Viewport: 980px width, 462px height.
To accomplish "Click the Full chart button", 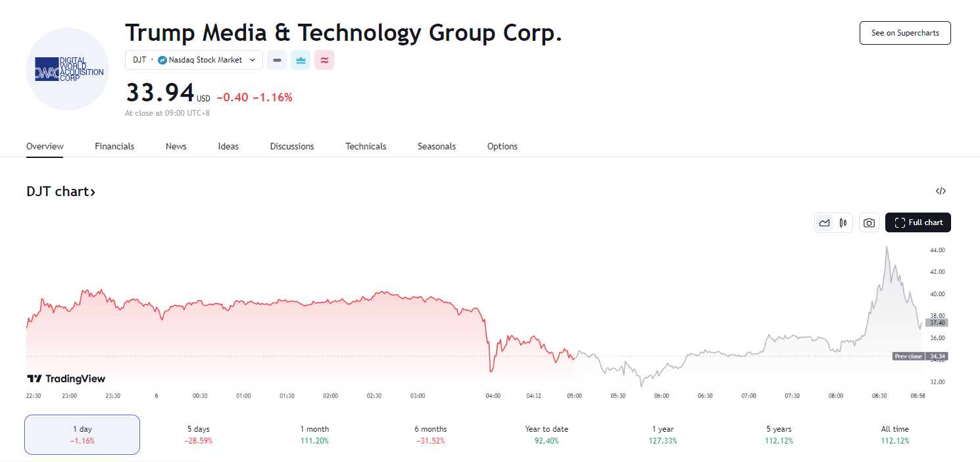I will (x=918, y=222).
